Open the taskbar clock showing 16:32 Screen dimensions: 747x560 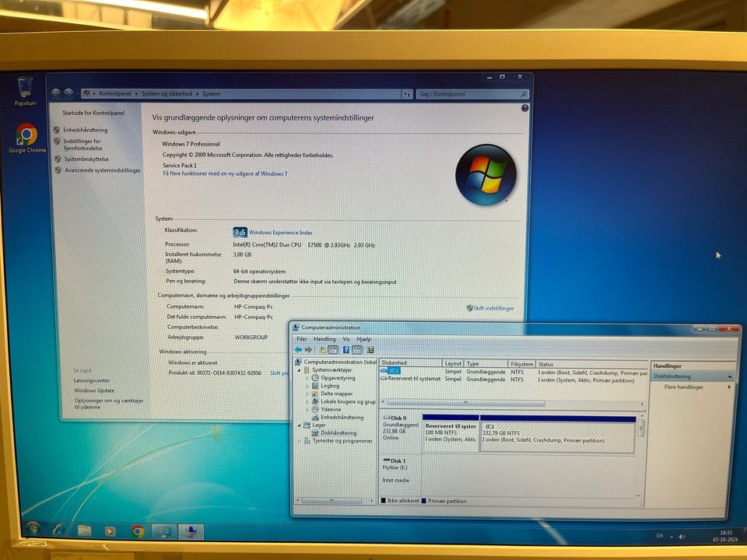click(x=725, y=536)
